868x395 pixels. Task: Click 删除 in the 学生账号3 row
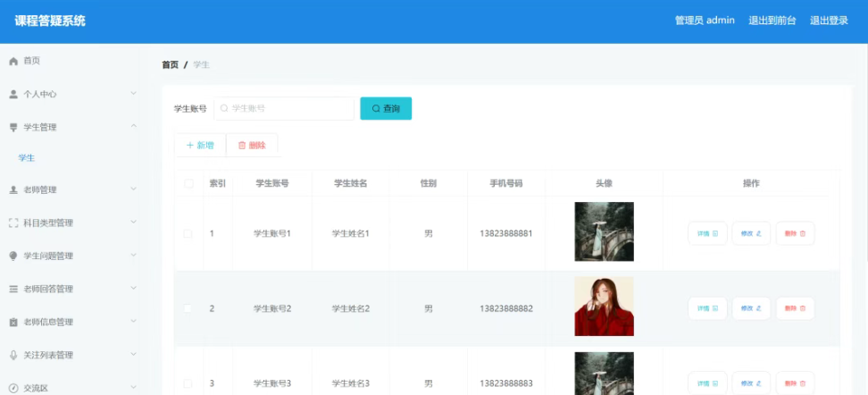(795, 383)
